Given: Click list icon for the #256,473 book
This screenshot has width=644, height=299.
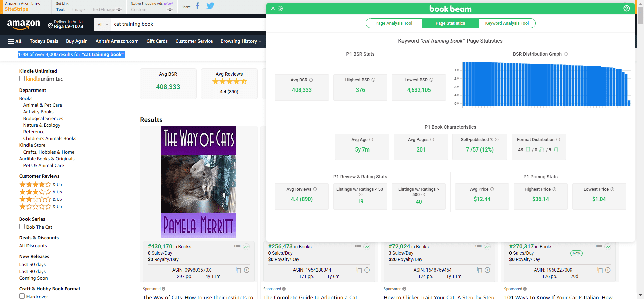Looking at the screenshot, I should [358, 247].
